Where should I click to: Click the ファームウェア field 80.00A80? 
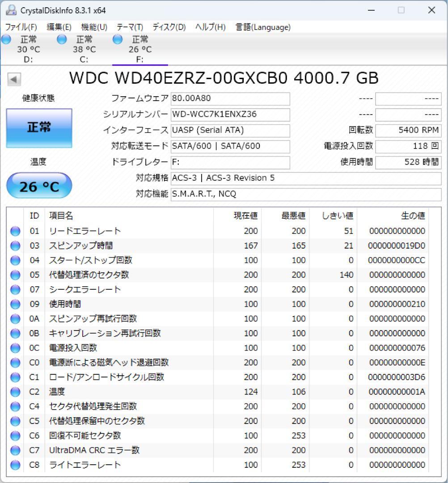click(x=230, y=98)
